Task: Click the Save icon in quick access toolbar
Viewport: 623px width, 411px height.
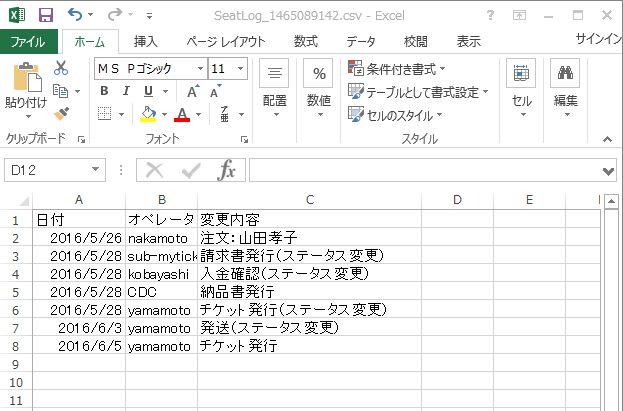Action: point(45,15)
